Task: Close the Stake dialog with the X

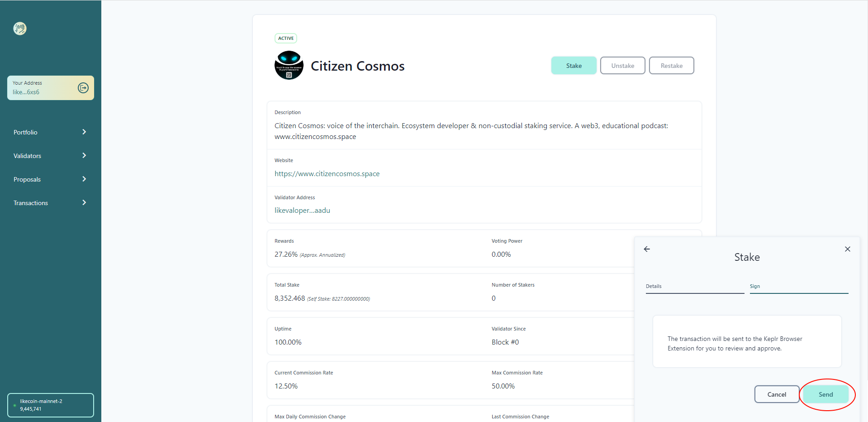Action: [x=848, y=249]
